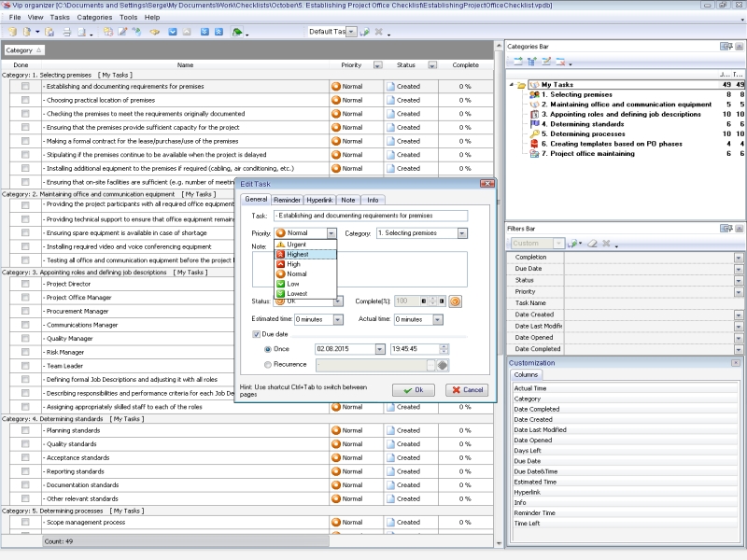This screenshot has height=560, width=747.
Task: Cancel the Edit Task dialog
Action: click(467, 389)
